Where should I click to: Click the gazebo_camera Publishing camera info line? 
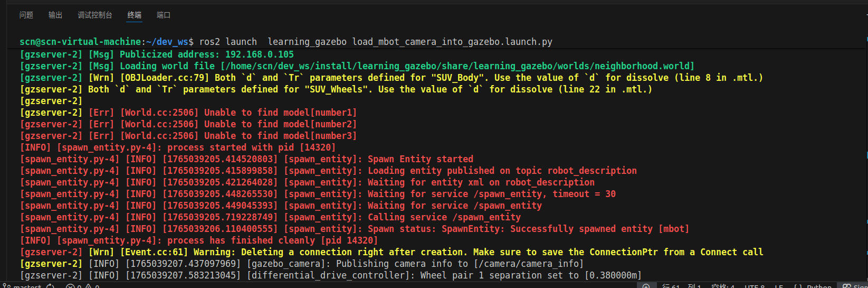tap(302, 264)
